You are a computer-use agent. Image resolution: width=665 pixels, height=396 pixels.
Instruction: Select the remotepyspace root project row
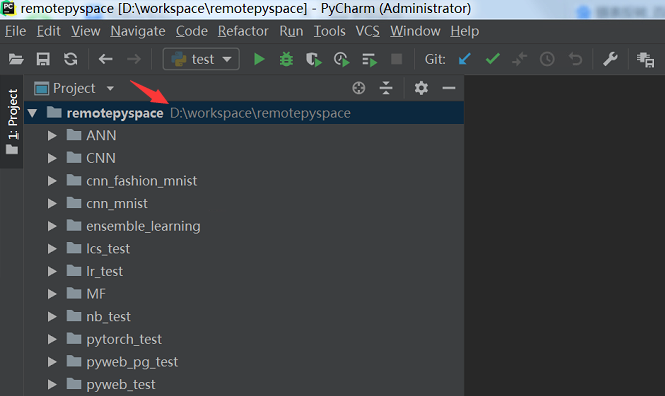click(244, 113)
